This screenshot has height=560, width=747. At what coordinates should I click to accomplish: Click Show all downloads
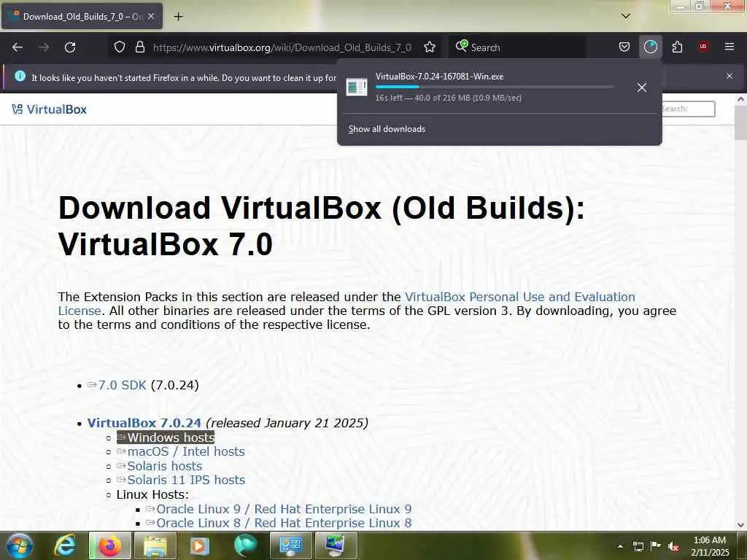point(387,129)
